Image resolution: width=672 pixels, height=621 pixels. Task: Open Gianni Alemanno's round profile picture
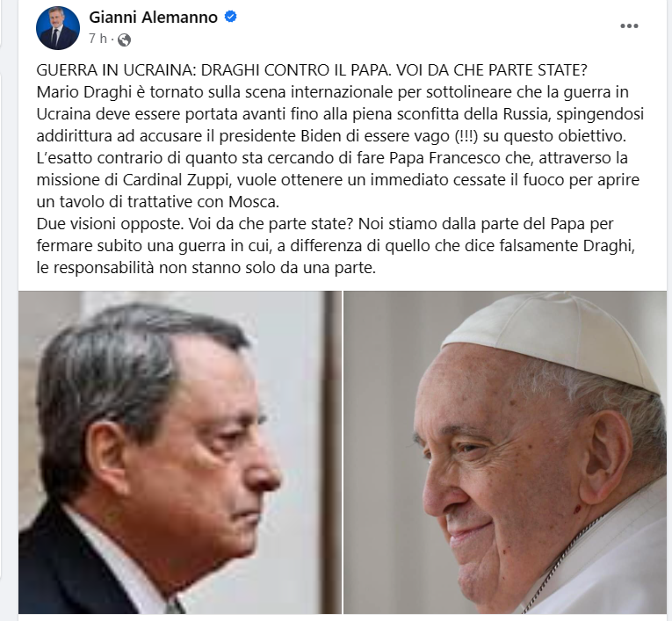[58, 28]
